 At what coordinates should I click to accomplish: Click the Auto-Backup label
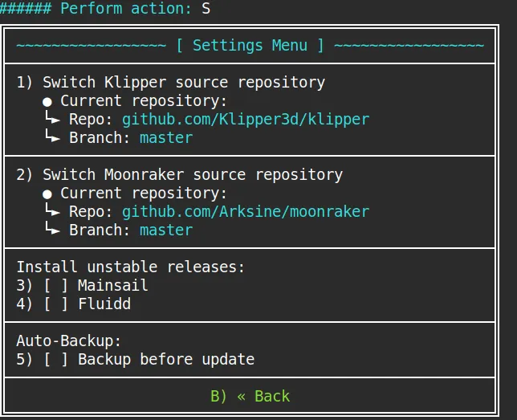69,340
